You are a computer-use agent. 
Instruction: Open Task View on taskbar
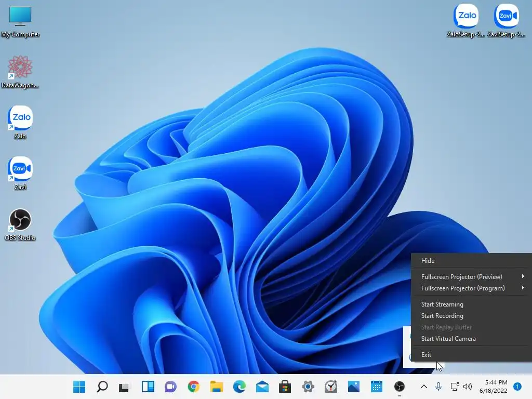(124, 387)
